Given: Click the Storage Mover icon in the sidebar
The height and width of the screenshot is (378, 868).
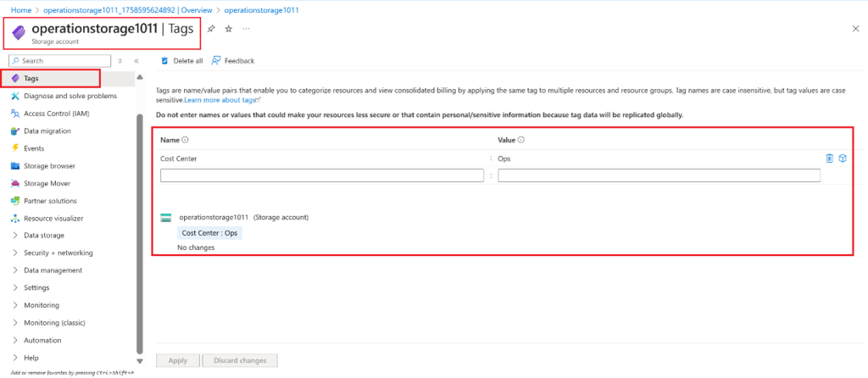Looking at the screenshot, I should click(15, 183).
